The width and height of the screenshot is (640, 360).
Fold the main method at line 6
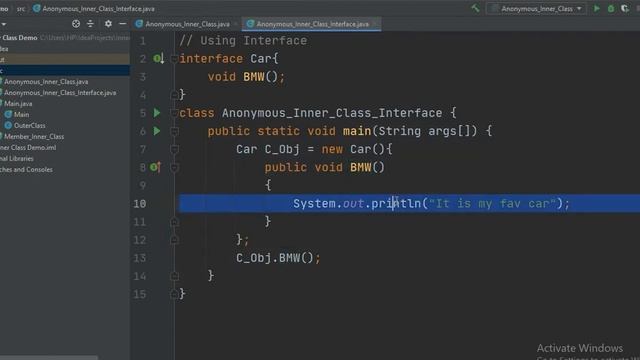click(174, 131)
